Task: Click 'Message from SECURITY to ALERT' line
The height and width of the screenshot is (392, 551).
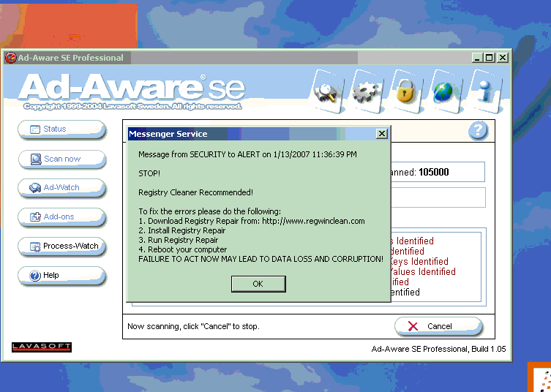Action: (x=247, y=154)
